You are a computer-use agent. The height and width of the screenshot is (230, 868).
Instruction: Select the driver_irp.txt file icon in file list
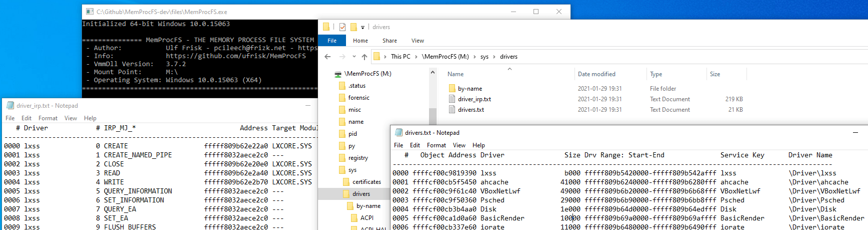(452, 99)
